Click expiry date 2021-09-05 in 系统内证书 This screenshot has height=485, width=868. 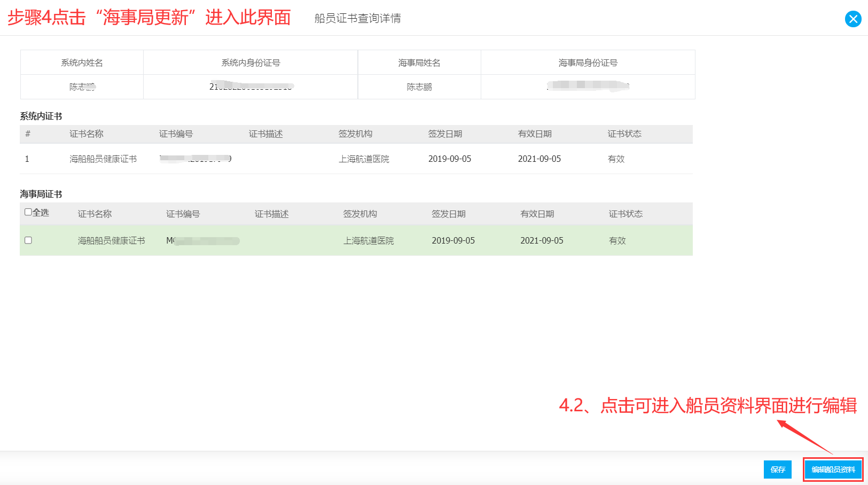(539, 159)
